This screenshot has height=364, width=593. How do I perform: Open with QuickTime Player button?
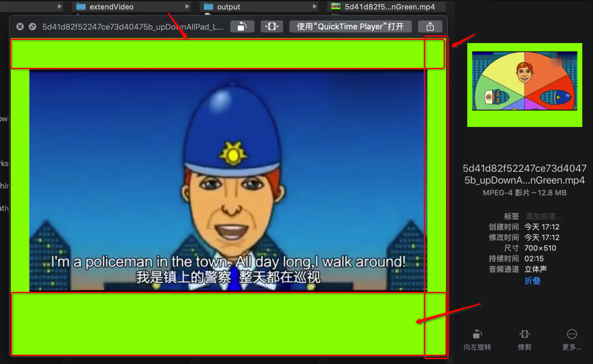pos(350,27)
